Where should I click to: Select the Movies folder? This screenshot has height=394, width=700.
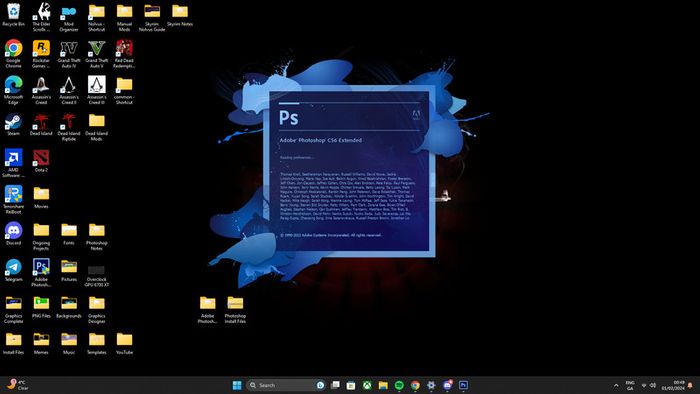pos(41,197)
